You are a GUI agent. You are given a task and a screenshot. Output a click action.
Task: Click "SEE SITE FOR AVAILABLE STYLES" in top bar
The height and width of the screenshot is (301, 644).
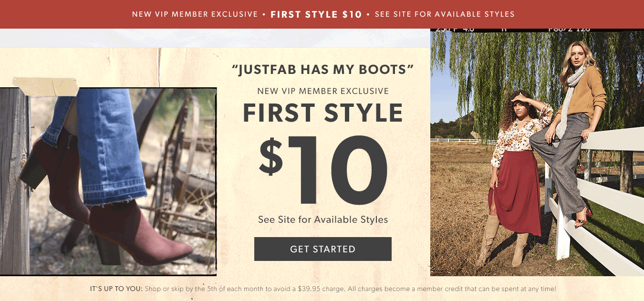445,14
